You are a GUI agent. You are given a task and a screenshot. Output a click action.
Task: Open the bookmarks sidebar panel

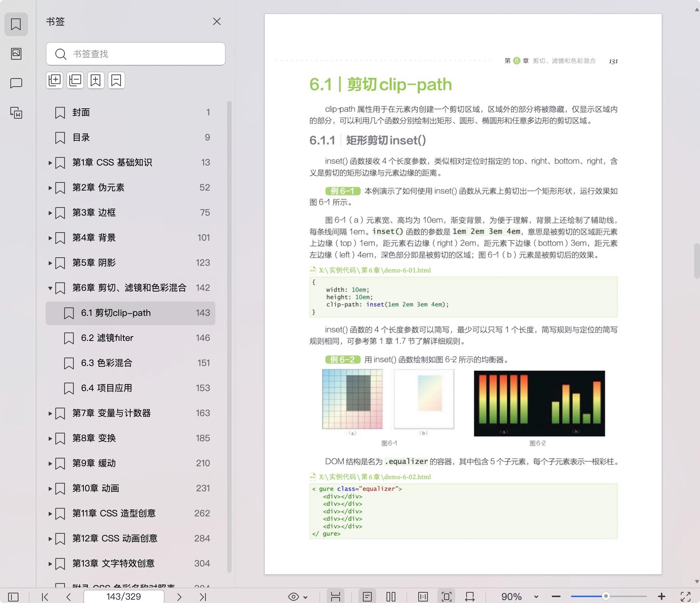(x=16, y=24)
